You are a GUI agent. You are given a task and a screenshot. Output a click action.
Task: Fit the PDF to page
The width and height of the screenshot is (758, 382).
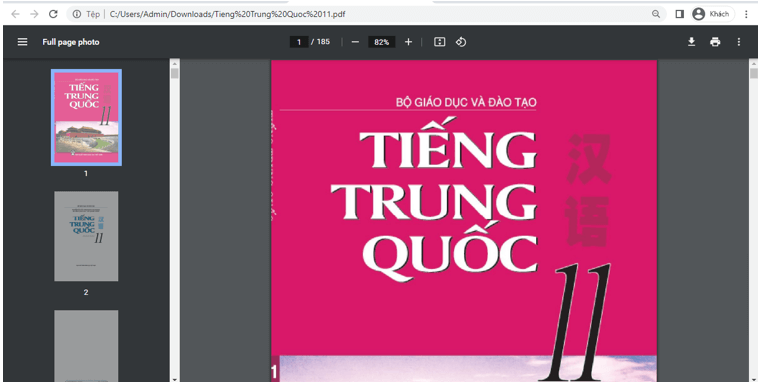tap(439, 42)
